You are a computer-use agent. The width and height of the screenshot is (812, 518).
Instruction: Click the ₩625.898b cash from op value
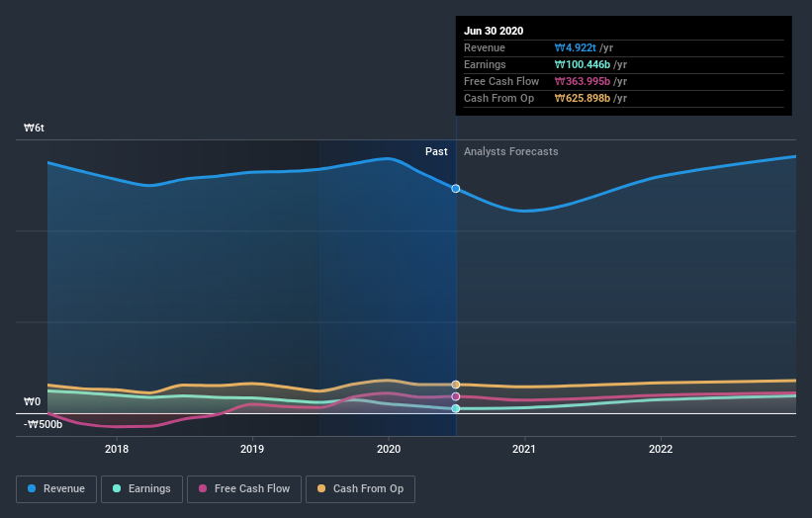pyautogui.click(x=583, y=98)
